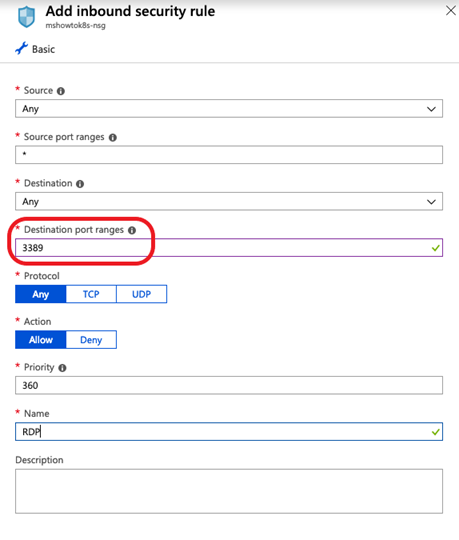459x540 pixels.
Task: Select the TCP protocol option
Action: (x=91, y=294)
